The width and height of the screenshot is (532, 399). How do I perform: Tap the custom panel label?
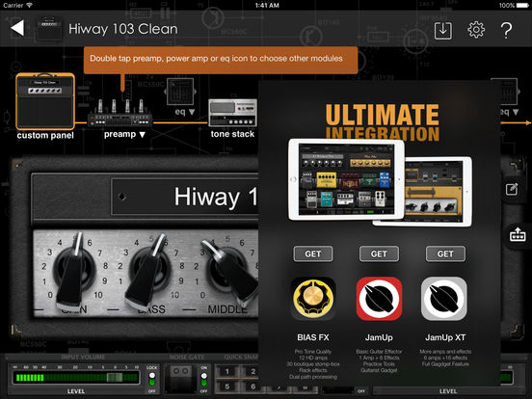45,135
